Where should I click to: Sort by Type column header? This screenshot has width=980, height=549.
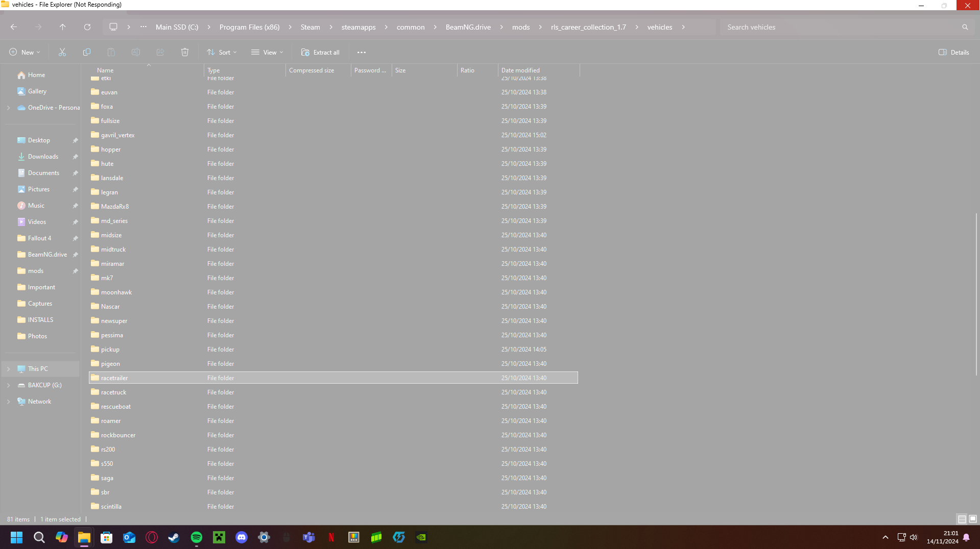point(245,70)
